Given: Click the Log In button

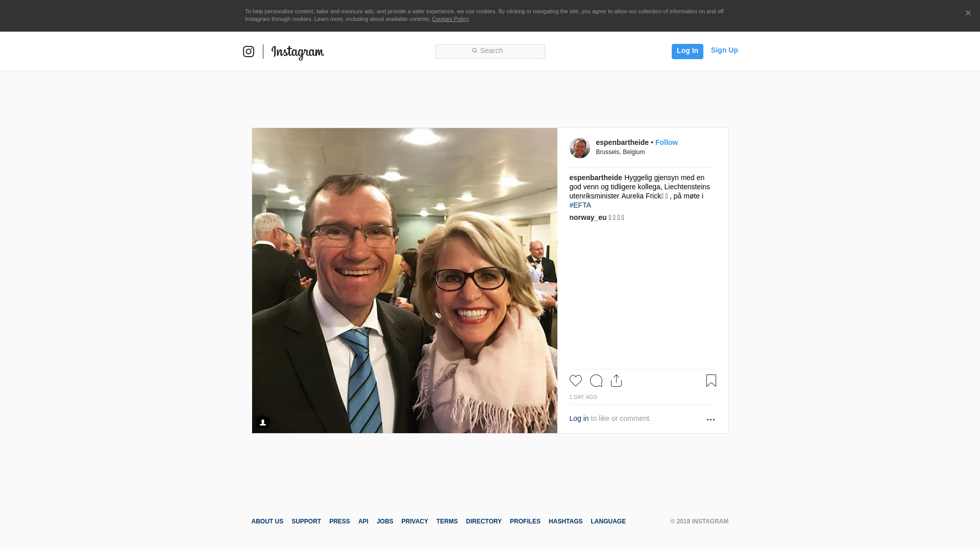Looking at the screenshot, I should coord(688,52).
